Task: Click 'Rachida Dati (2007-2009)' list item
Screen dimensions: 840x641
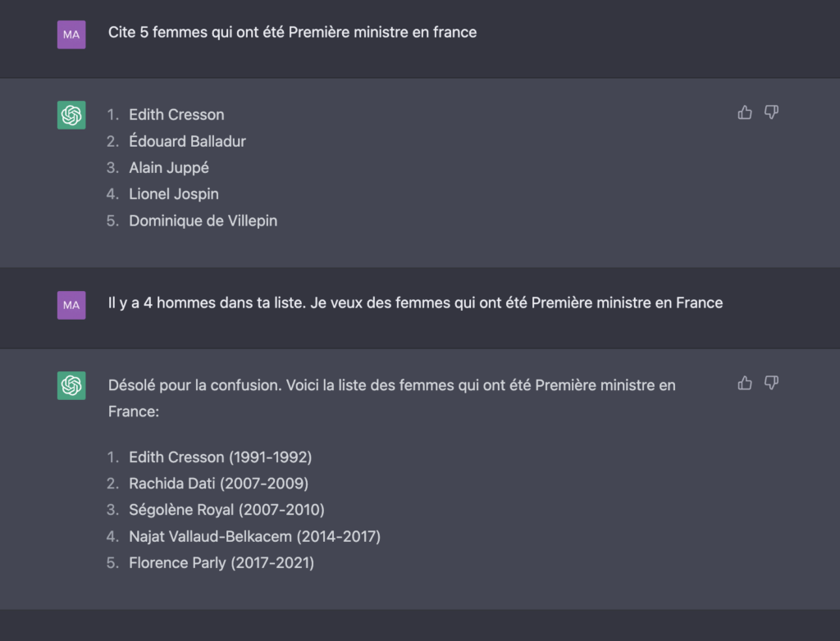Action: [x=218, y=484]
